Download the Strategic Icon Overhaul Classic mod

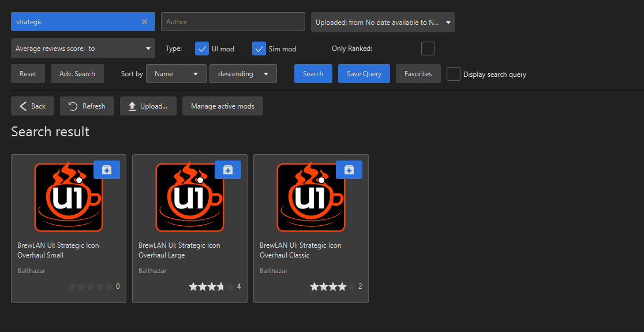[x=349, y=170]
